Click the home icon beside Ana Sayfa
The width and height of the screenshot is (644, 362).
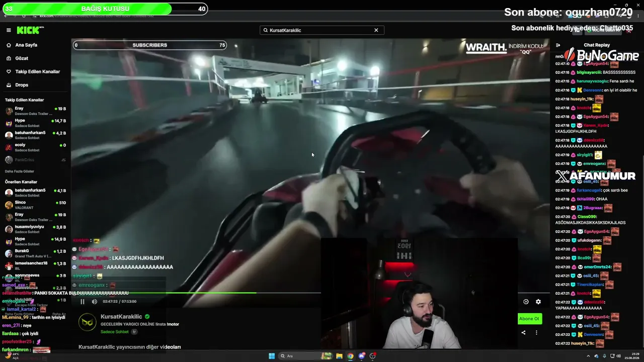[x=9, y=45]
